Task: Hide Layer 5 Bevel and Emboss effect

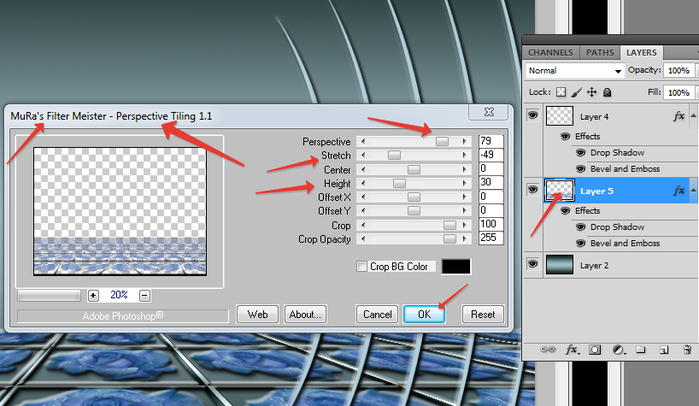Action: (580, 243)
